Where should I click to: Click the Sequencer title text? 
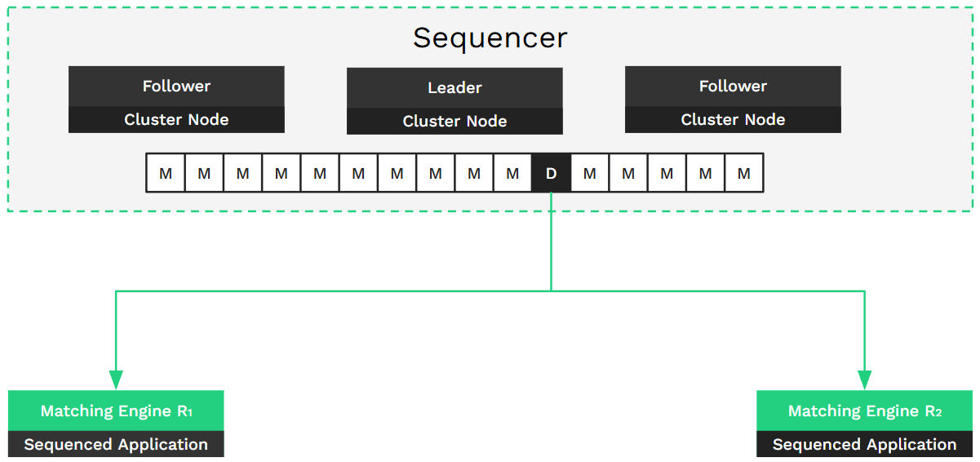point(490,38)
